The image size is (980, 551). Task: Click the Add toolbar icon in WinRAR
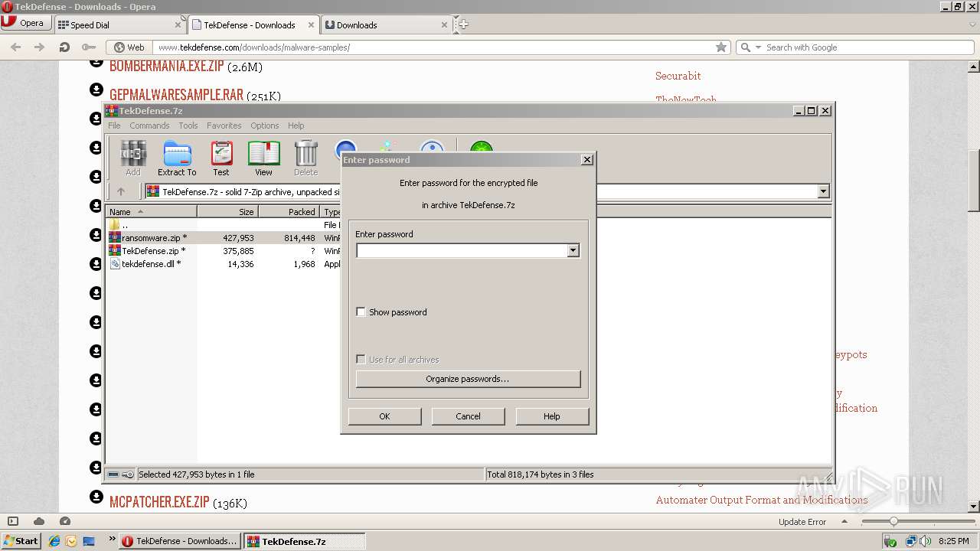click(133, 158)
